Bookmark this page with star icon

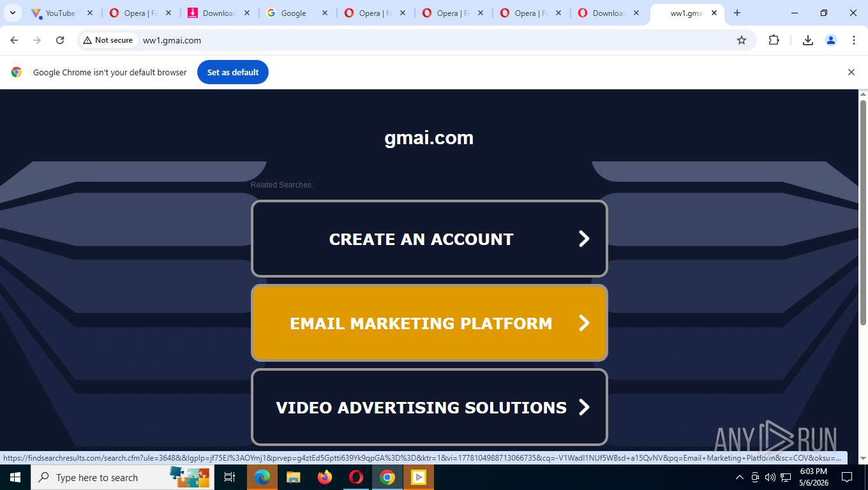click(x=742, y=40)
